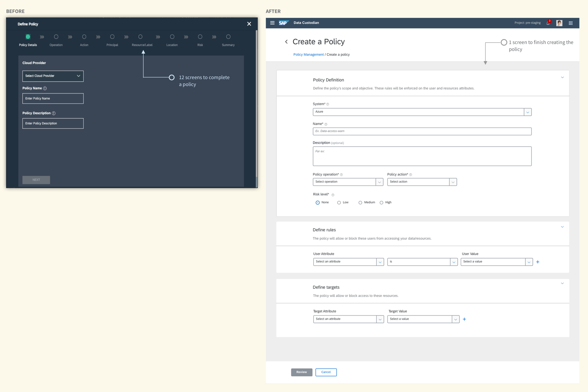The height and width of the screenshot is (392, 588).
Task: Select the Low risk level
Action: (x=339, y=203)
